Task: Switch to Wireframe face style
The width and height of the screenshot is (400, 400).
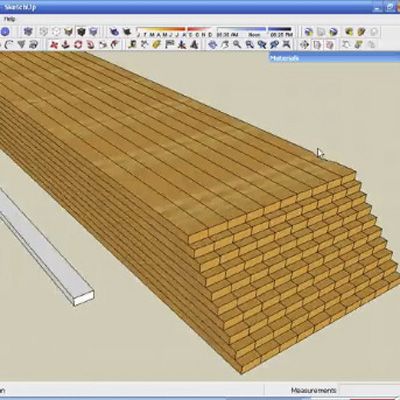Action: tap(43, 32)
